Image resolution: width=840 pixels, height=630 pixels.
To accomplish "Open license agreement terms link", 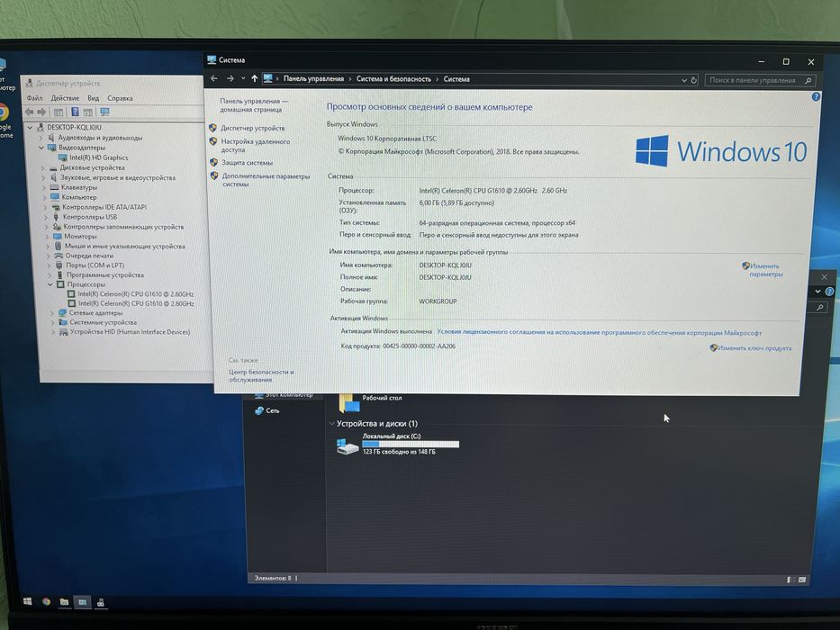I will (x=599, y=333).
